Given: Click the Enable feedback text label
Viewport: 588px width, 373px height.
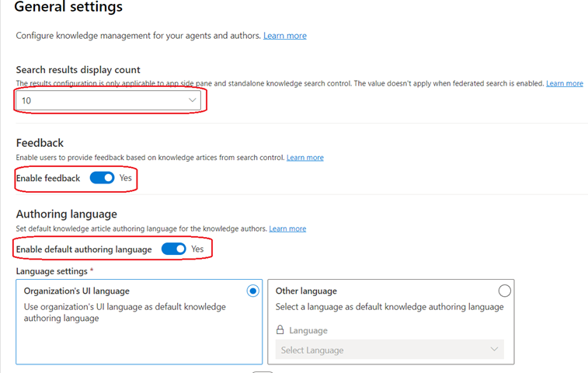Looking at the screenshot, I should coord(48,178).
